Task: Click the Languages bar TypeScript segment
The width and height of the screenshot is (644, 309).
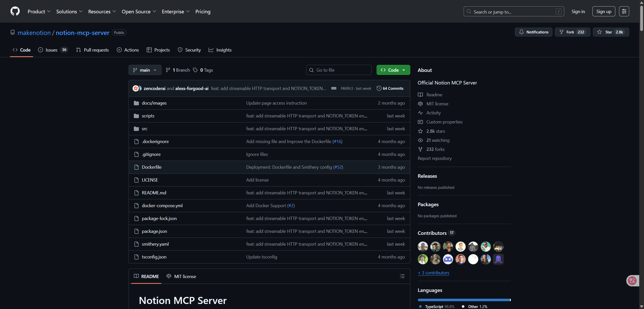Action: (x=463, y=300)
